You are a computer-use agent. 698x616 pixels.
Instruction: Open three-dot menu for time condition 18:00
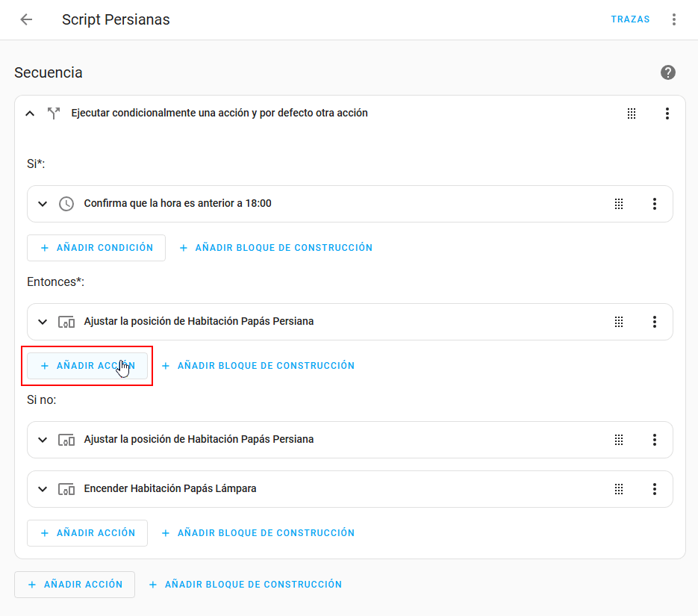[654, 204]
